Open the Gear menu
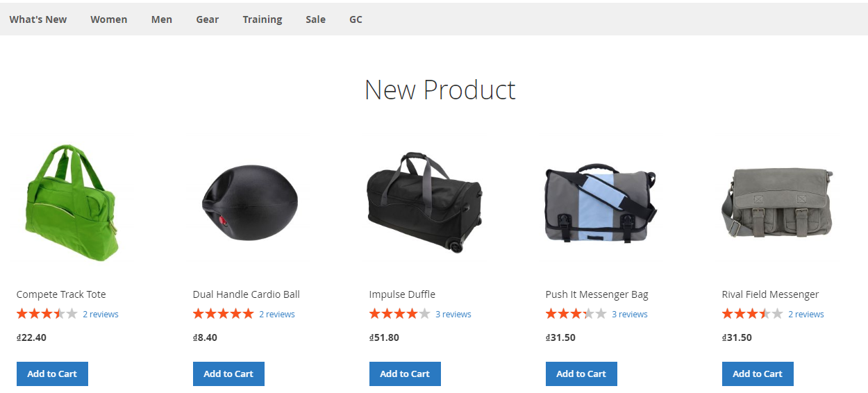Image resolution: width=868 pixels, height=393 pixels. click(x=208, y=19)
